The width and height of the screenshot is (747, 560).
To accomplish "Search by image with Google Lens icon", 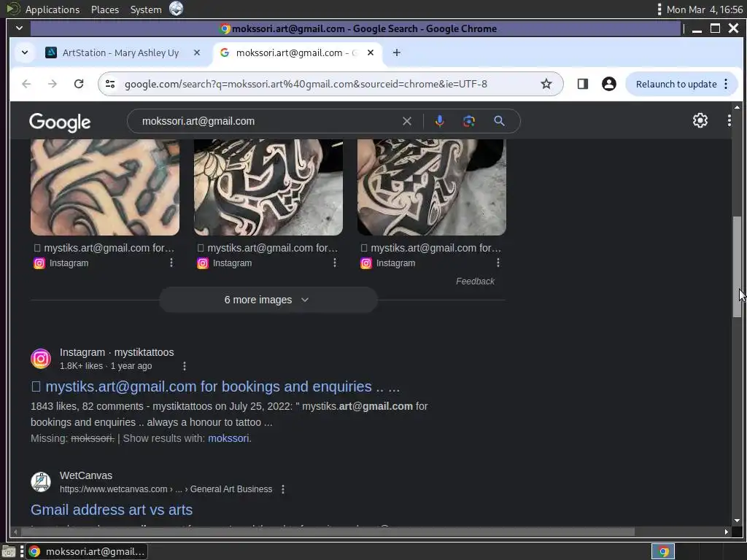I will 469,121.
